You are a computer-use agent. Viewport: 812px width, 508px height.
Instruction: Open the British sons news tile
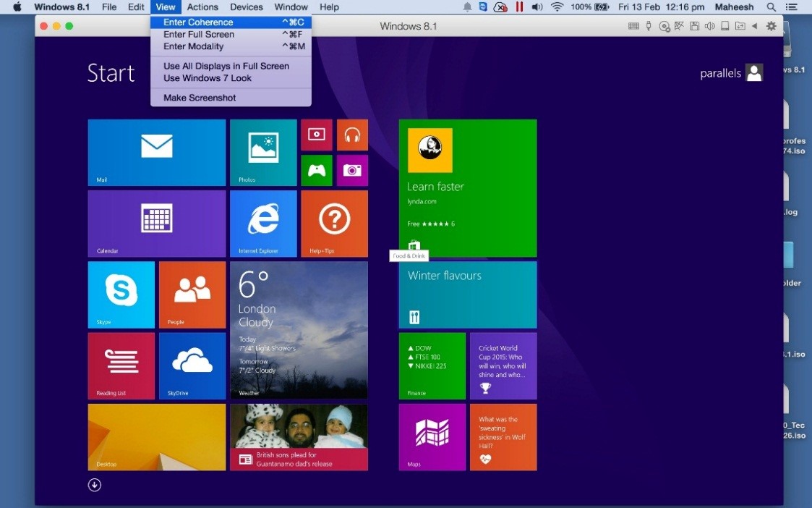(299, 437)
